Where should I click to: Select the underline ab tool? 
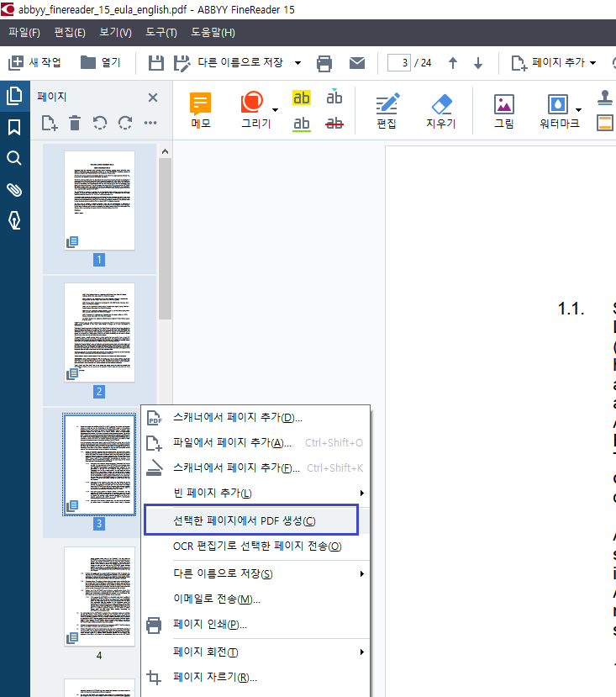[x=302, y=124]
